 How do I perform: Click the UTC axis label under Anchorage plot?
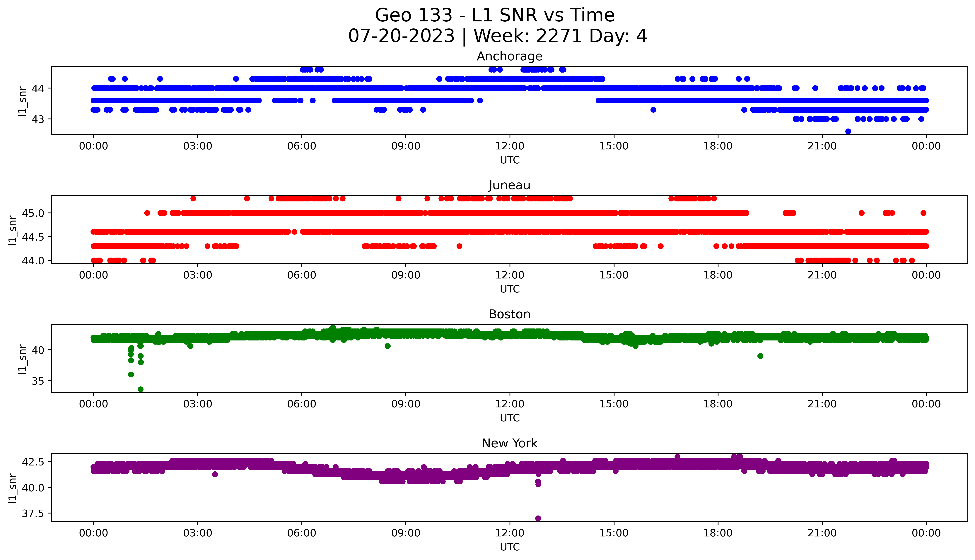coord(510,160)
